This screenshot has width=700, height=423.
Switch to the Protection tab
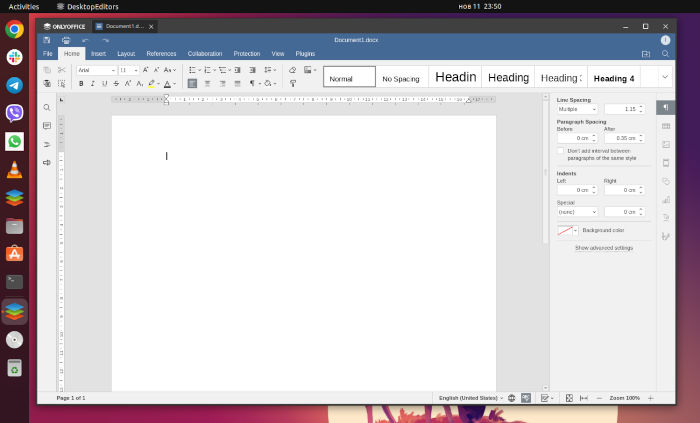point(246,54)
